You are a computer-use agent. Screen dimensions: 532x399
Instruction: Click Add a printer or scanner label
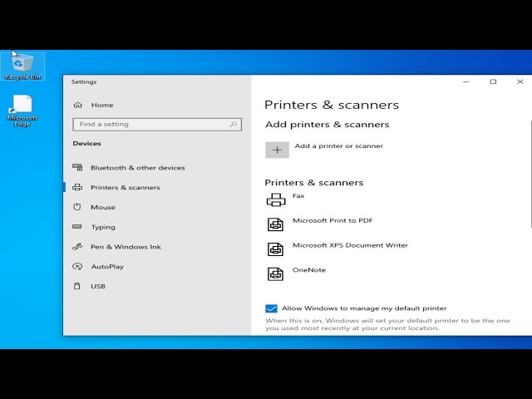pyautogui.click(x=339, y=146)
